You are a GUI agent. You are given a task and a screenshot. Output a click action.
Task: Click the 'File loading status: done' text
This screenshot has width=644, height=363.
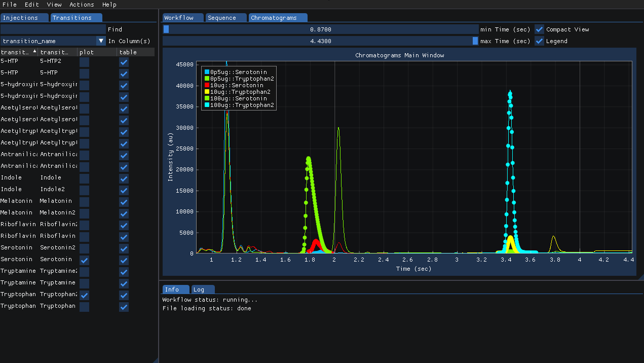point(207,308)
